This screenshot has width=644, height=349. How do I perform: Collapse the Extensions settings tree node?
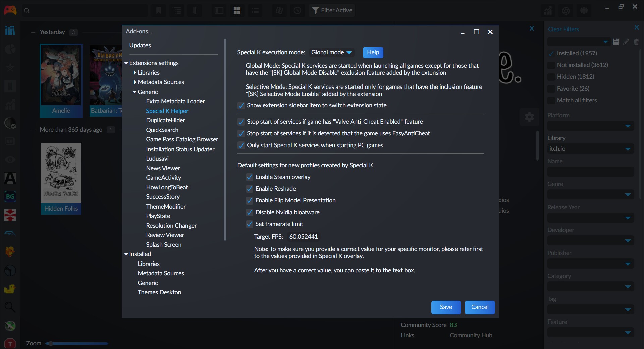click(126, 63)
